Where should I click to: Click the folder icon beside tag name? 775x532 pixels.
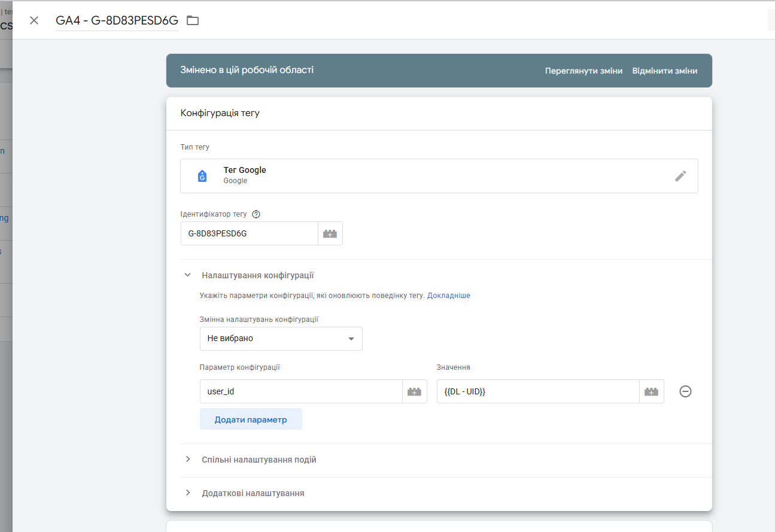pyautogui.click(x=192, y=20)
